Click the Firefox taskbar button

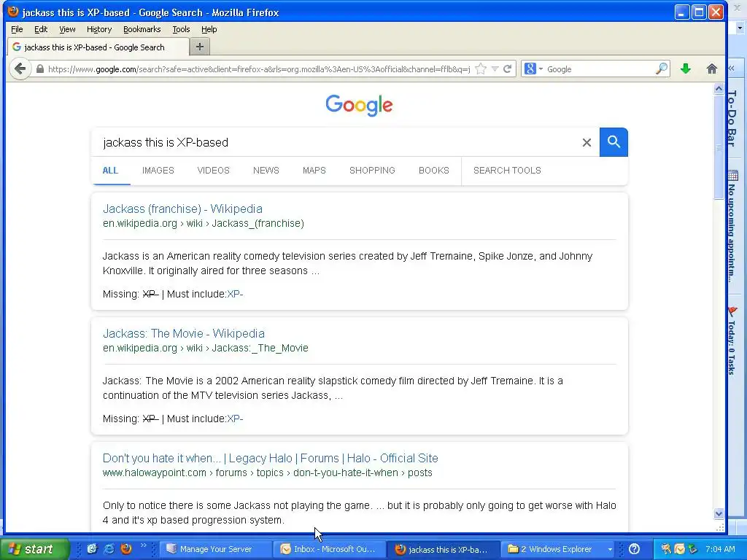tap(443, 549)
